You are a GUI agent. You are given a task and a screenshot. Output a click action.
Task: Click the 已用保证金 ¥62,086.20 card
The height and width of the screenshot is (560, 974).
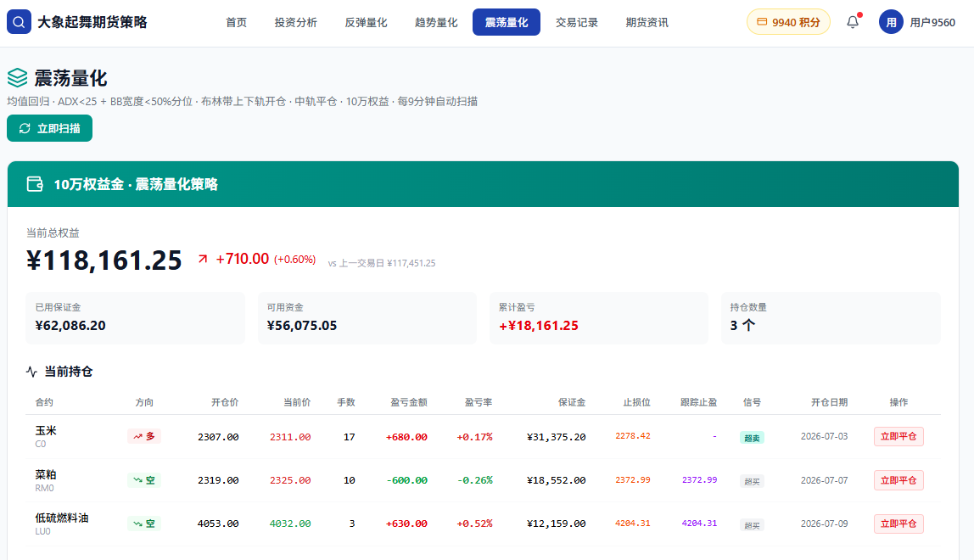point(135,317)
